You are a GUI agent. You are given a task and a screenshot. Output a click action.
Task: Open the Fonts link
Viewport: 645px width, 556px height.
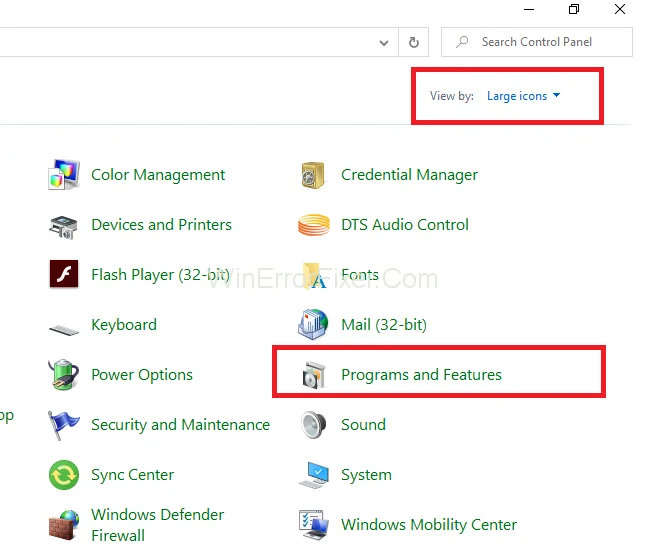(x=360, y=275)
